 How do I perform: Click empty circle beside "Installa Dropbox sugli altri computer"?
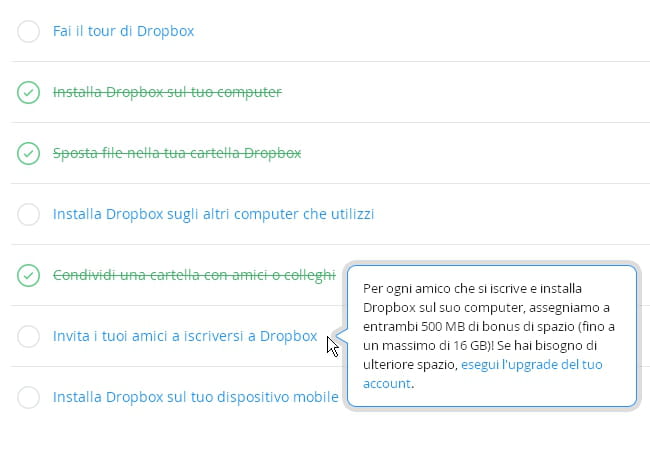click(x=29, y=214)
